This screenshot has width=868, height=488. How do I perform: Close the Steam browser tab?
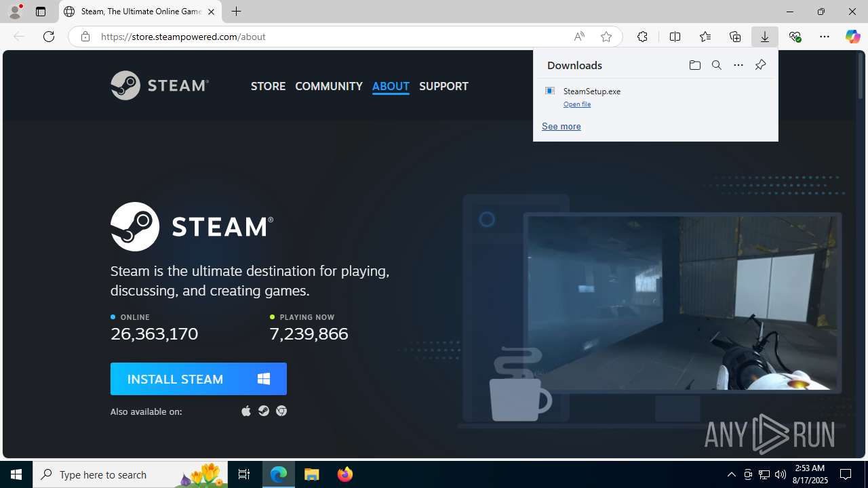(x=211, y=12)
